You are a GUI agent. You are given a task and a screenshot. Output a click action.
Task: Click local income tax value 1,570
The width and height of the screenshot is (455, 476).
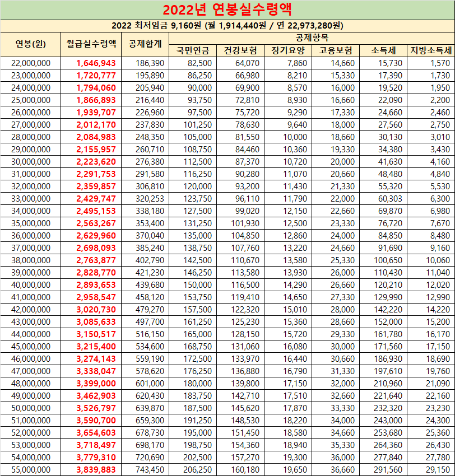pos(440,63)
